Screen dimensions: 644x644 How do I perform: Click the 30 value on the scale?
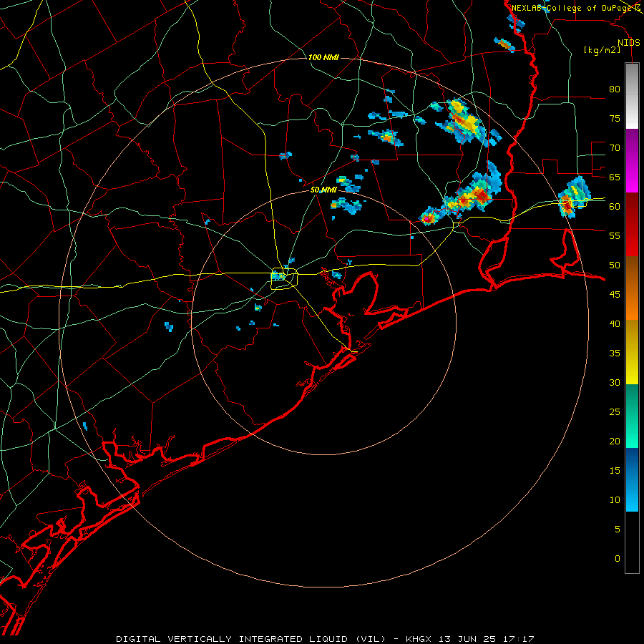point(615,382)
